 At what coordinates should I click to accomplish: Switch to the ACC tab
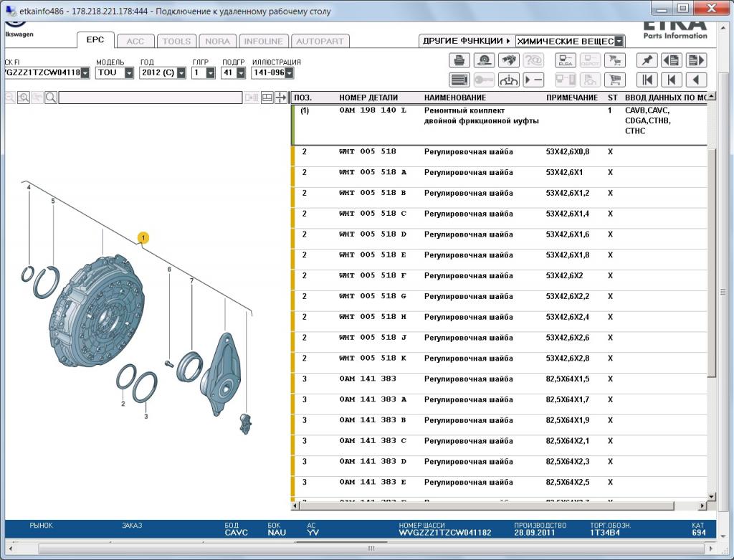pos(135,41)
